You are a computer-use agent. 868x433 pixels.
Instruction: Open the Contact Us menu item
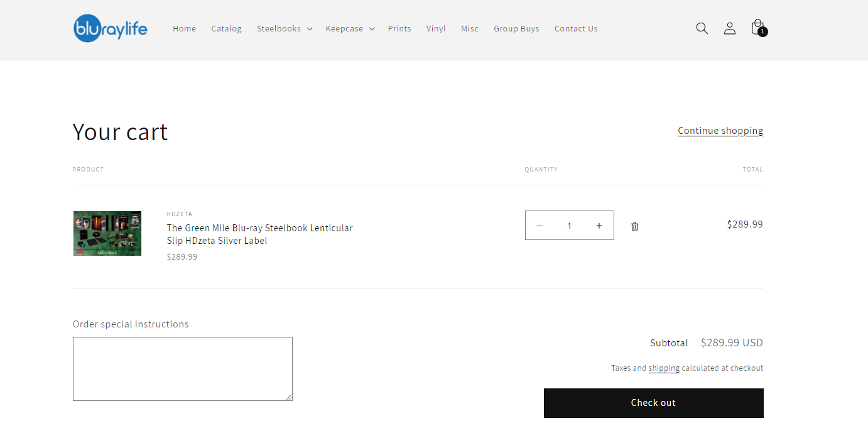point(576,28)
